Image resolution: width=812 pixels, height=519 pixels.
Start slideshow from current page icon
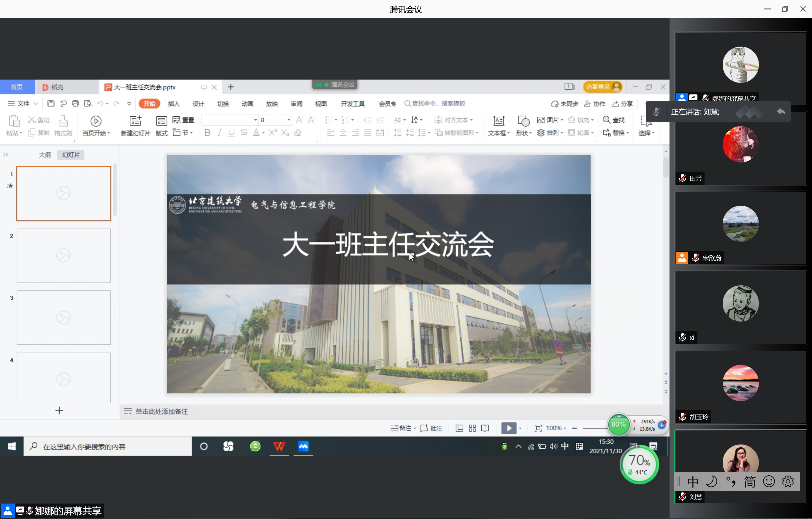[x=96, y=121]
